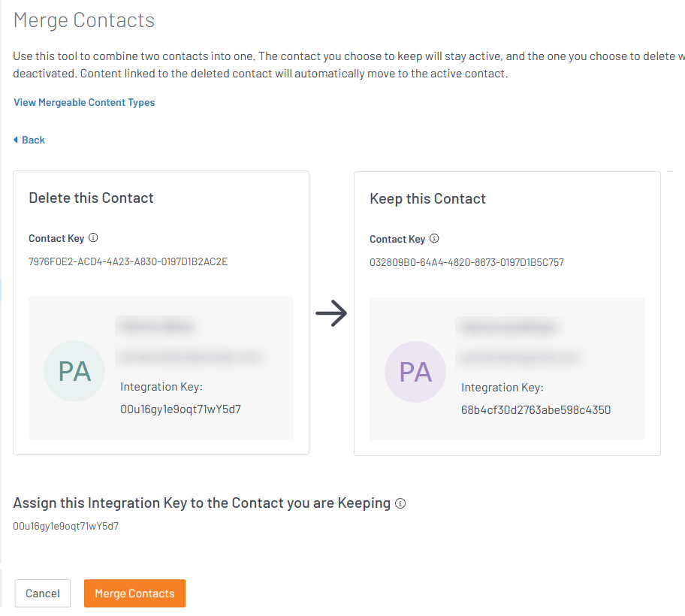Image resolution: width=685 pixels, height=616 pixels.
Task: Click the left chevron beside the Back link
Action: pyautogui.click(x=17, y=140)
